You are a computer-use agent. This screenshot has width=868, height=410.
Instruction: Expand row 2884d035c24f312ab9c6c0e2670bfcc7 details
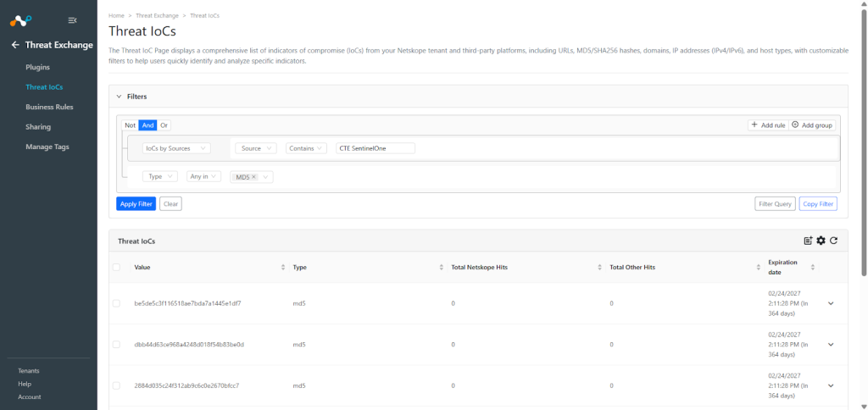[x=831, y=385]
